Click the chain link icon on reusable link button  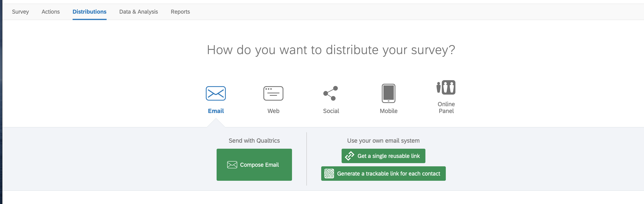[x=350, y=156]
